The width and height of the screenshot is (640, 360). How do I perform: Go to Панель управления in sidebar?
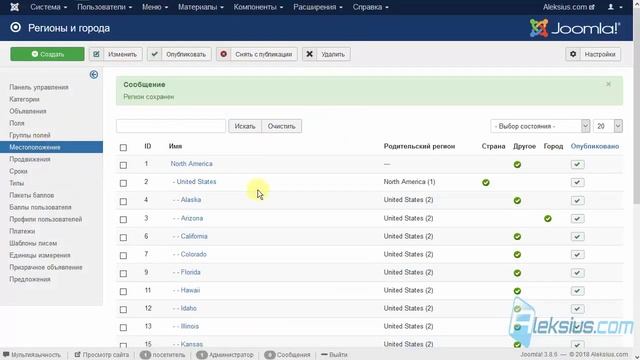click(39, 87)
